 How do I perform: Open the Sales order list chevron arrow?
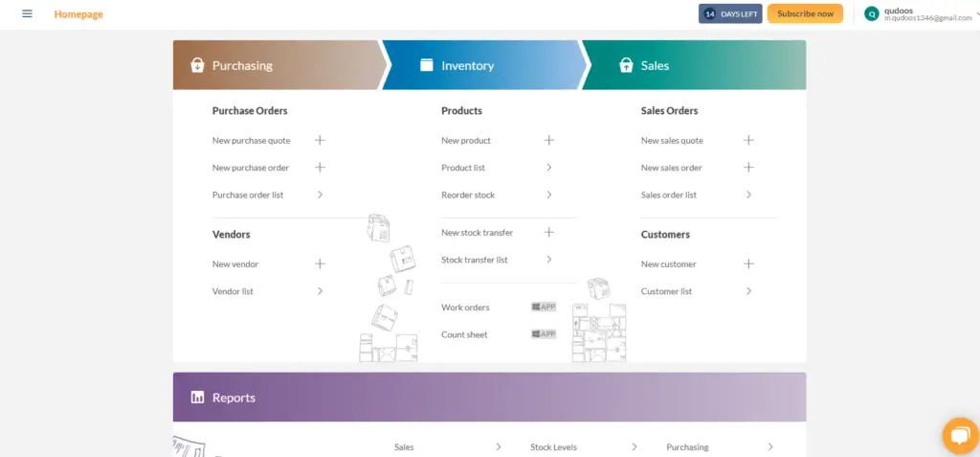(748, 194)
